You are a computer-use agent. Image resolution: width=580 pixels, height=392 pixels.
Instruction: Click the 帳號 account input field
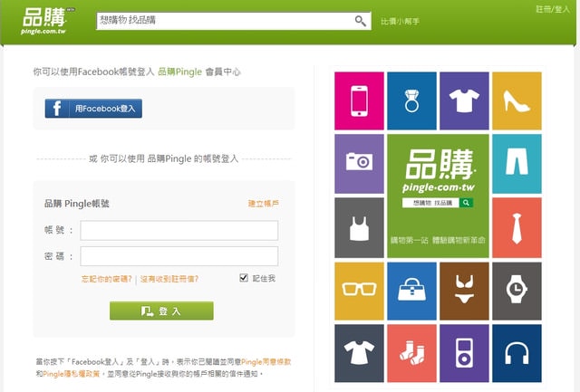point(179,230)
